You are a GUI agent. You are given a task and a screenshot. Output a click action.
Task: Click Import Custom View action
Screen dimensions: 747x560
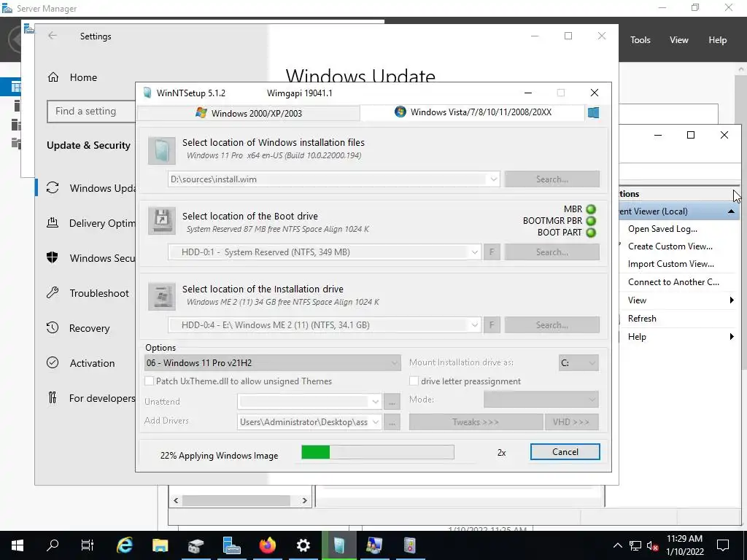(x=671, y=264)
